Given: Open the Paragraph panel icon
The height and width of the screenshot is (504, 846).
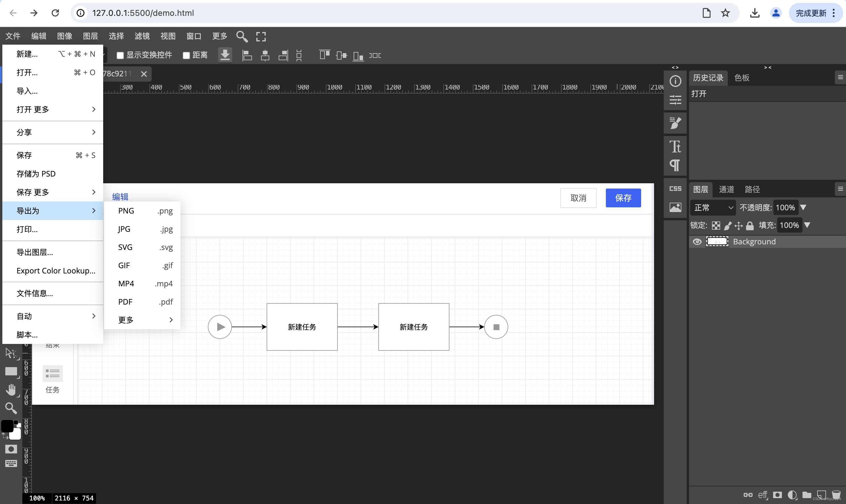Looking at the screenshot, I should click(x=675, y=165).
